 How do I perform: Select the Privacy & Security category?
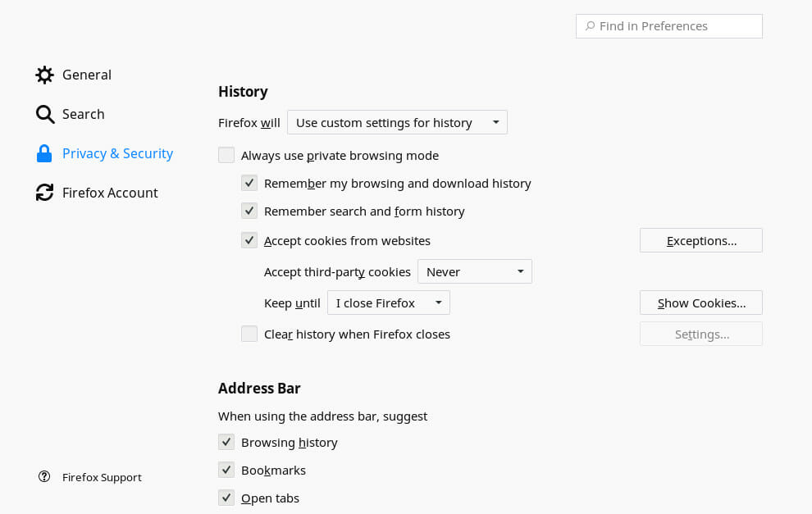coord(117,153)
